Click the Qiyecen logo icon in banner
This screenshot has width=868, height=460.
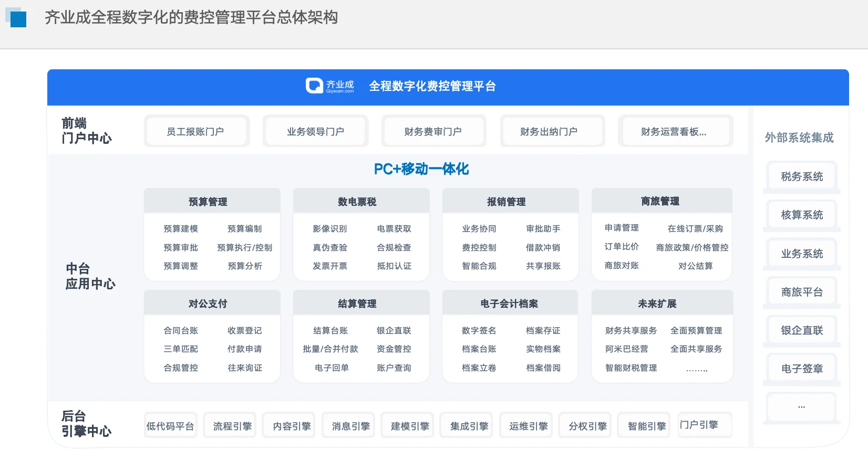point(314,86)
